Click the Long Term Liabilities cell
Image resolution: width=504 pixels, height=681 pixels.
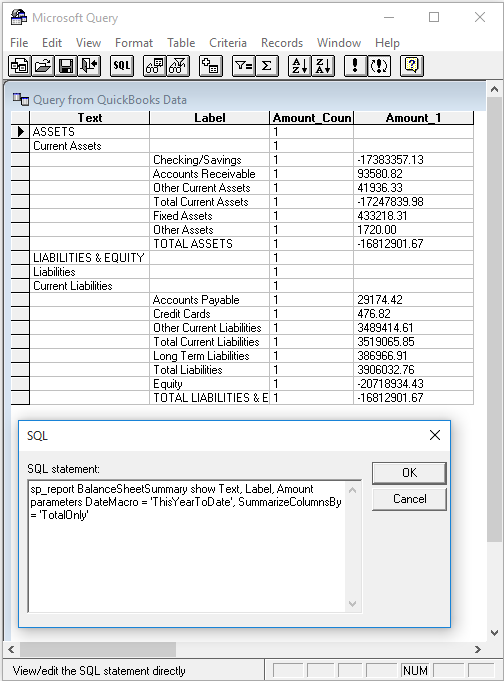pos(209,356)
